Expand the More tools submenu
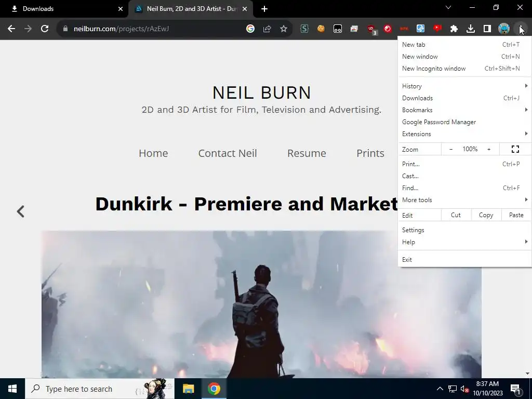532x399 pixels. tap(464, 200)
